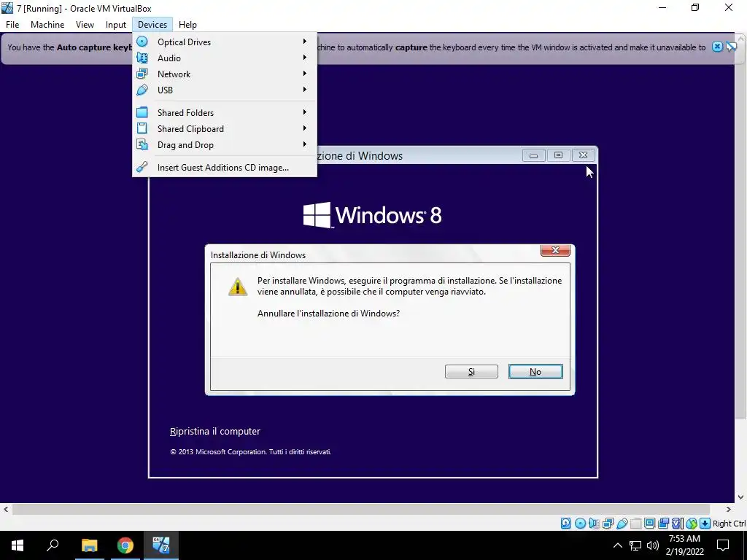The image size is (747, 560).
Task: Open the Help menu
Action: (187, 25)
